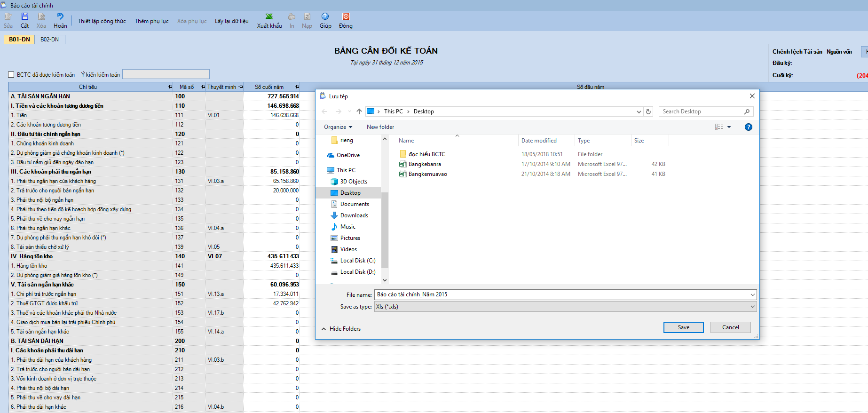Click the This PC breadcrumb segment
Image resolution: width=868 pixels, height=413 pixels.
pos(393,111)
